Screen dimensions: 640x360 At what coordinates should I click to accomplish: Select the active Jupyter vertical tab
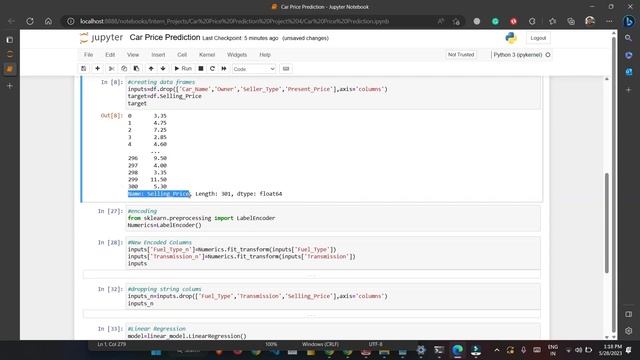10,69
